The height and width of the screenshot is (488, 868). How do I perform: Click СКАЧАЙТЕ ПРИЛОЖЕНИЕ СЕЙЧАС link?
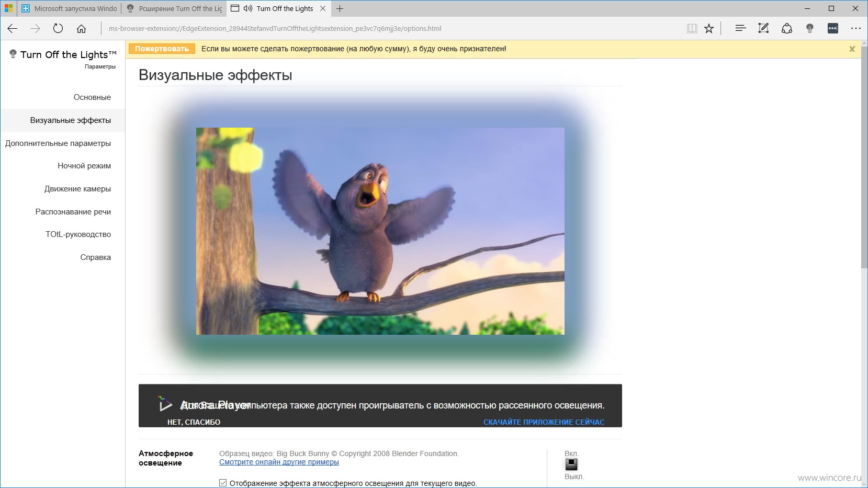tap(544, 422)
